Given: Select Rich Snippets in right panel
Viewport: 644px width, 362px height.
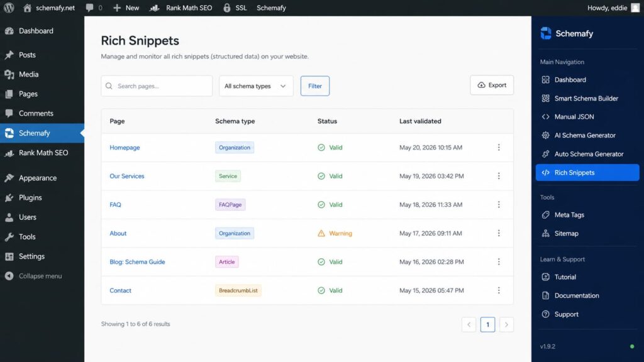Looking at the screenshot, I should (x=587, y=172).
